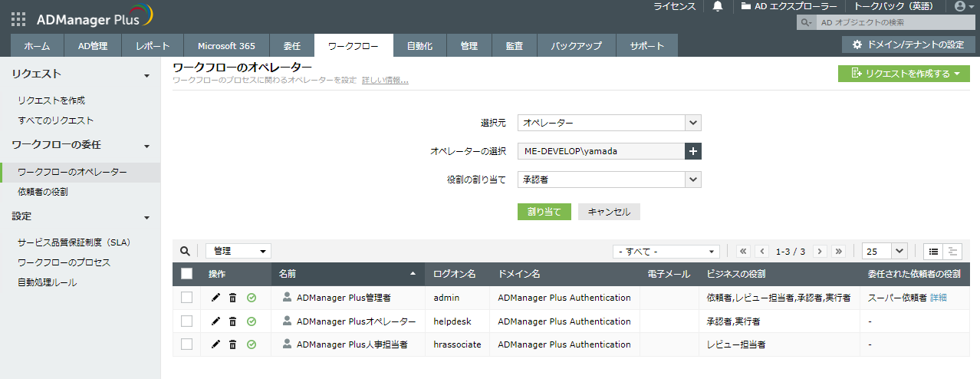Click the plus icon to add operator
The width and height of the screenshot is (980, 379).
click(x=693, y=151)
